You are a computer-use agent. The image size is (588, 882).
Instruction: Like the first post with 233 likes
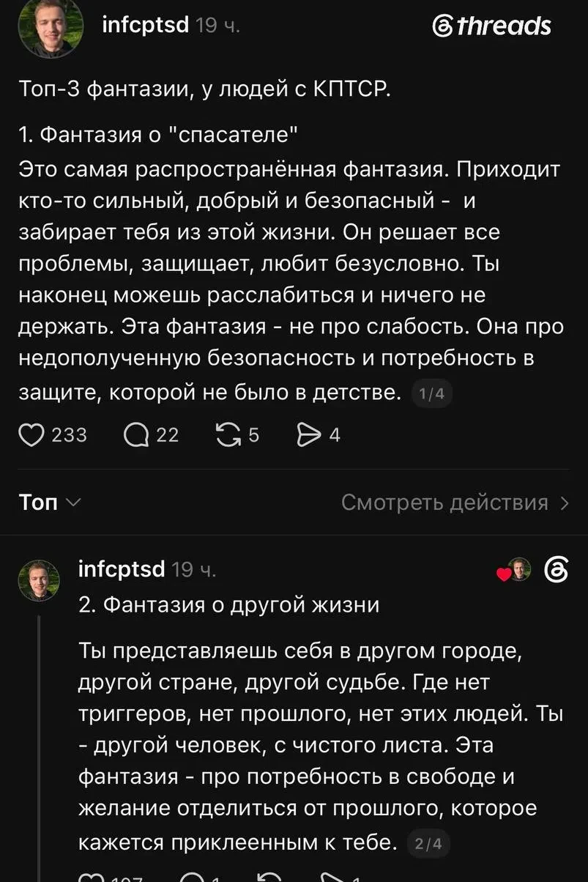pyautogui.click(x=32, y=435)
